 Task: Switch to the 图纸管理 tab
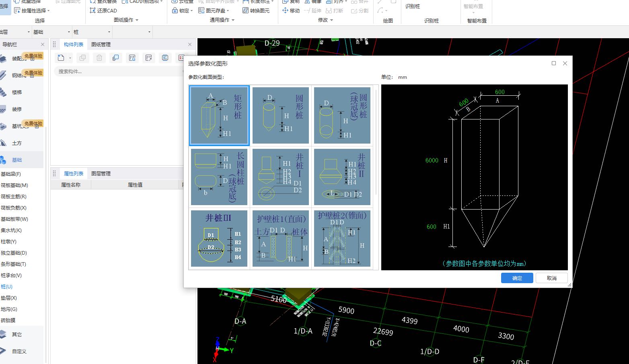tap(101, 44)
